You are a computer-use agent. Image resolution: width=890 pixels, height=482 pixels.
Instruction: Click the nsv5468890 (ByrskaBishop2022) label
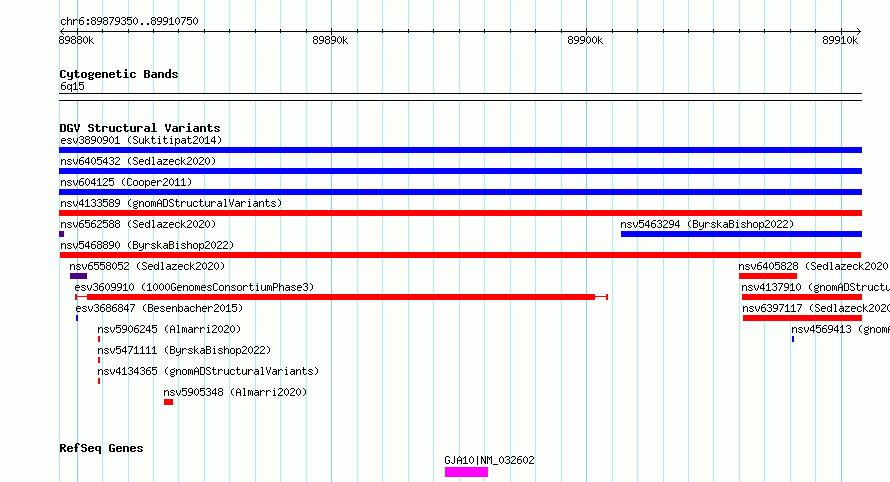click(x=147, y=245)
